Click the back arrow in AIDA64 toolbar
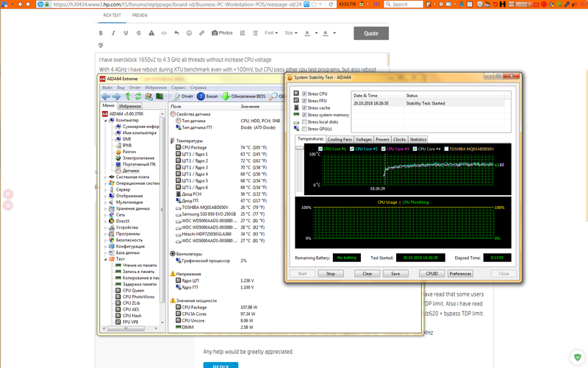This screenshot has width=588, height=368. (106, 96)
